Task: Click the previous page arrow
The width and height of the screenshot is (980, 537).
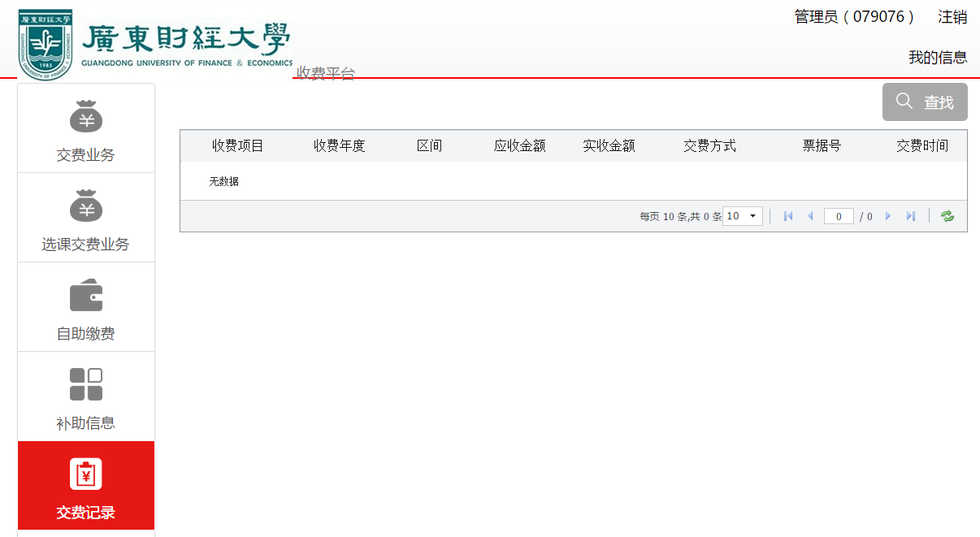Action: 810,215
